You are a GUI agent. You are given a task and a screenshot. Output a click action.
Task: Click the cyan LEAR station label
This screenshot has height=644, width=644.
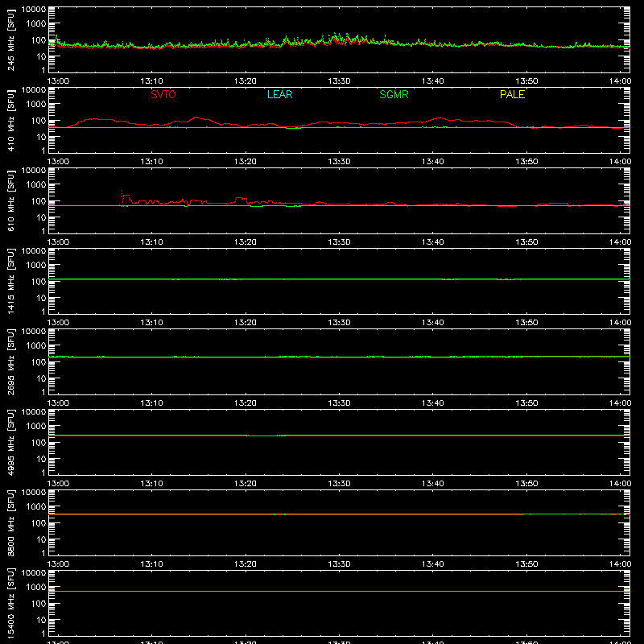click(x=279, y=94)
